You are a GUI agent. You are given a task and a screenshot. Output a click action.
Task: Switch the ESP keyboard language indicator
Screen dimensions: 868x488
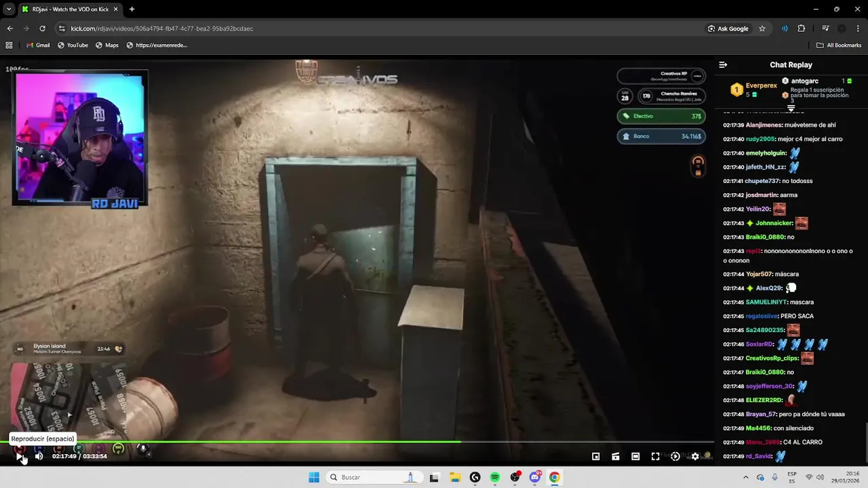coord(792,477)
